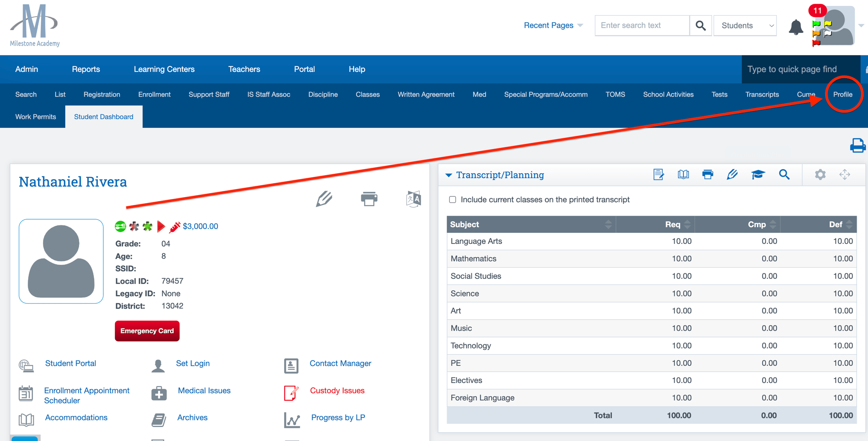
Task: Go to the Profile tab
Action: coord(843,94)
